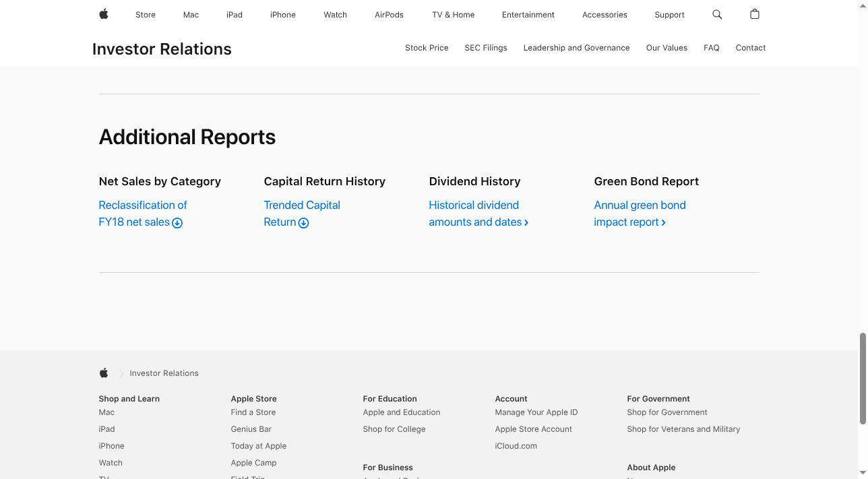Click the Additional Reports heading
This screenshot has width=868, height=479.
click(187, 137)
